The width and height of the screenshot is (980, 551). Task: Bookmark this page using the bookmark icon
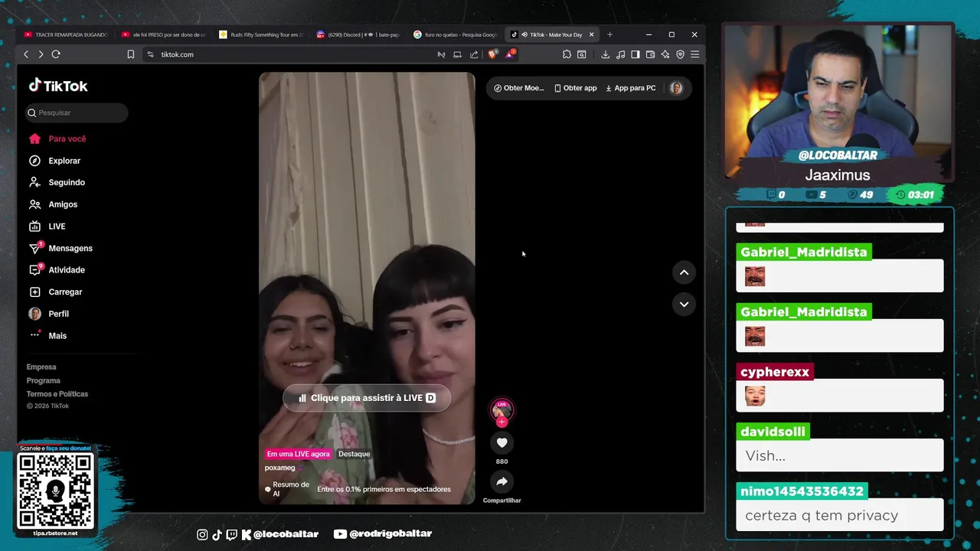(130, 54)
